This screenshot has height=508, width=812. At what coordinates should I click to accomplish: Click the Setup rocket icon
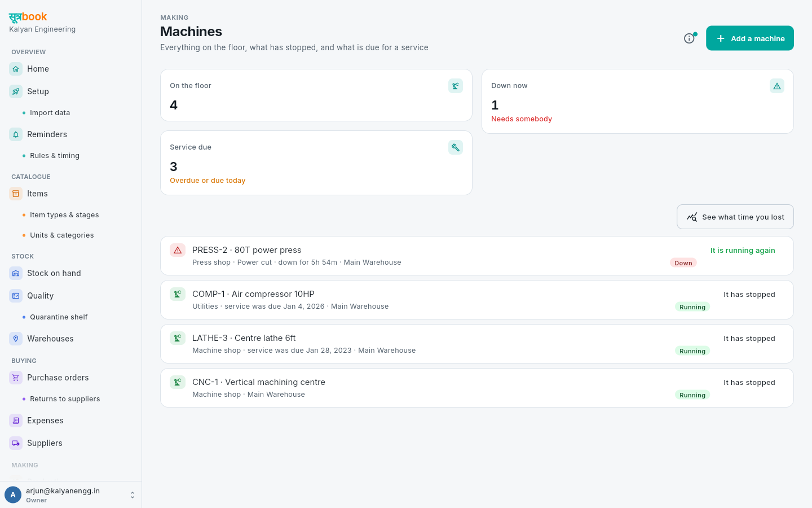[16, 91]
